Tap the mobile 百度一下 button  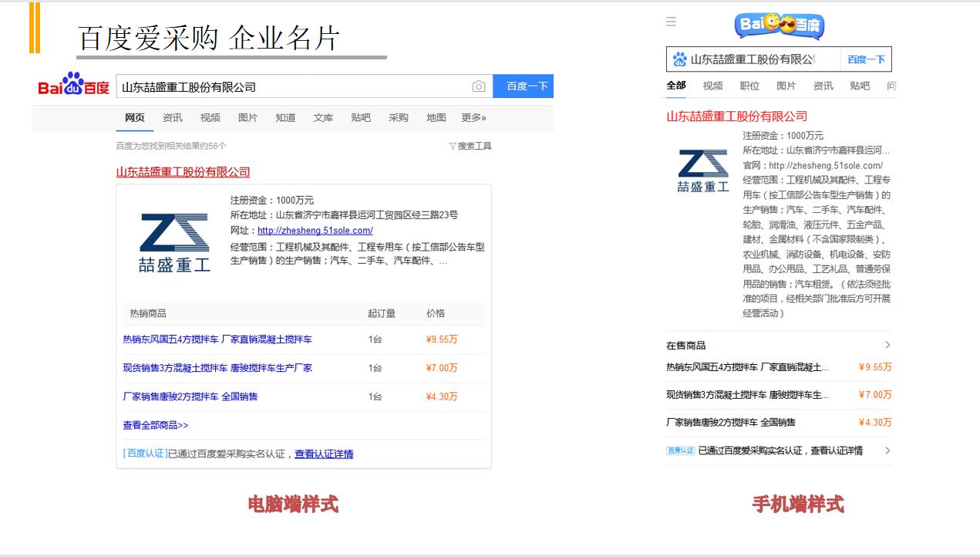coord(866,59)
